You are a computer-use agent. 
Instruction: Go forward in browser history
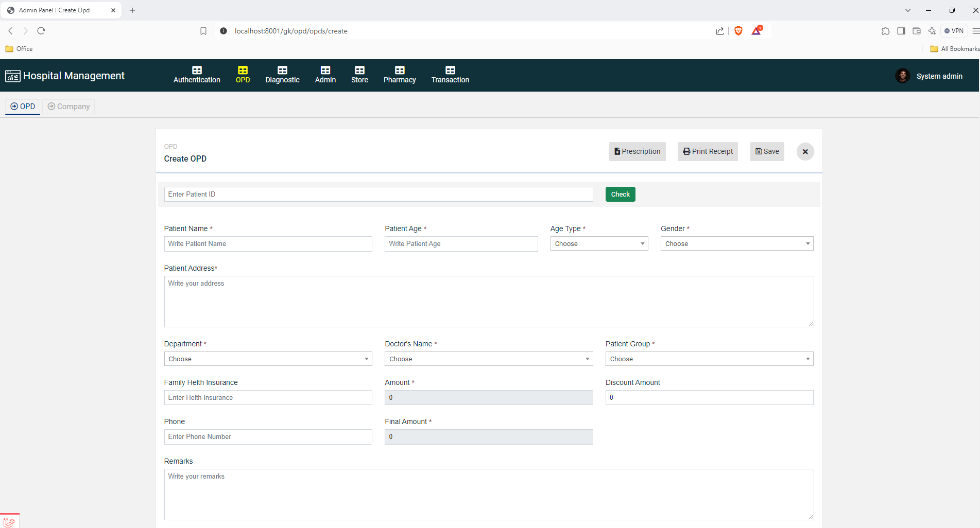(x=25, y=31)
